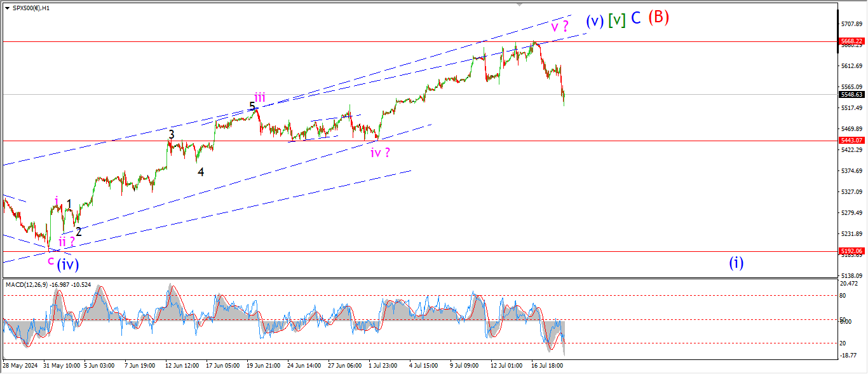Click the red 5443.07 price level tag
The width and height of the screenshot is (868, 374).
(851, 140)
